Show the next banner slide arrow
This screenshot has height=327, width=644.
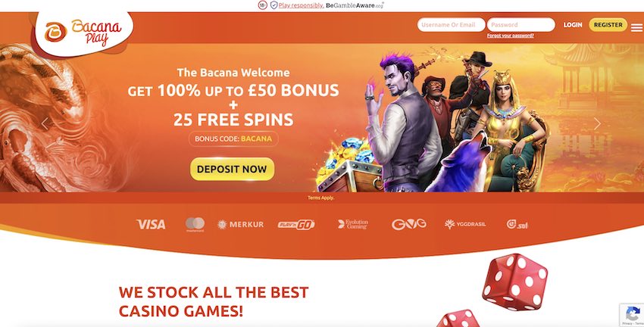(597, 123)
